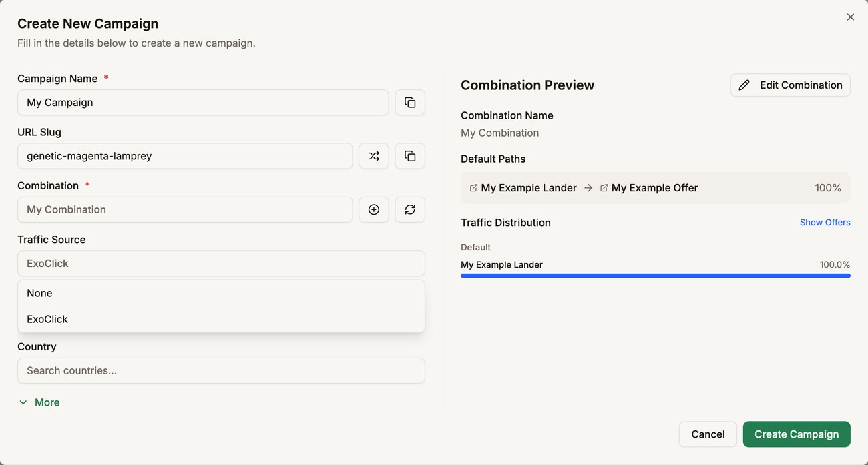The height and width of the screenshot is (465, 868).
Task: Expand the More section
Action: 39,402
